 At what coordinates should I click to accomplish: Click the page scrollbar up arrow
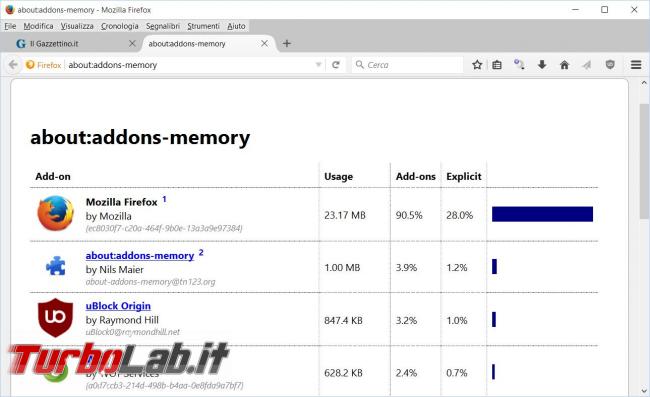(x=644, y=83)
